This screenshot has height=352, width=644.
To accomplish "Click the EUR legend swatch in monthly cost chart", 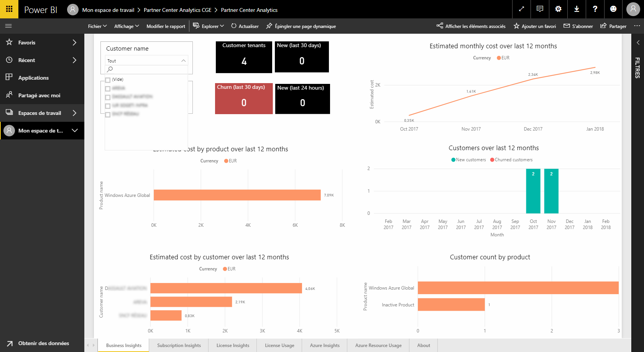I will pyautogui.click(x=499, y=58).
